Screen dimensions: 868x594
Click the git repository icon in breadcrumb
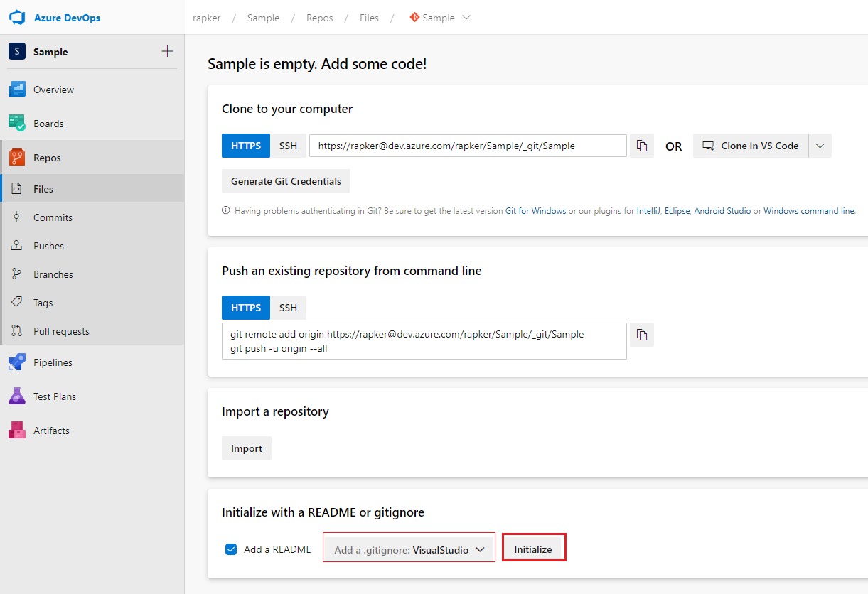pos(414,18)
